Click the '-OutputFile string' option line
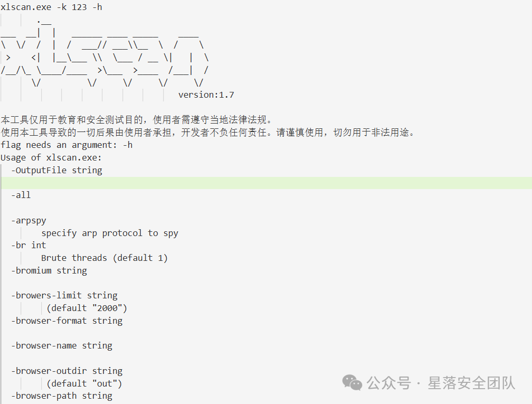The image size is (532, 404). [x=56, y=170]
